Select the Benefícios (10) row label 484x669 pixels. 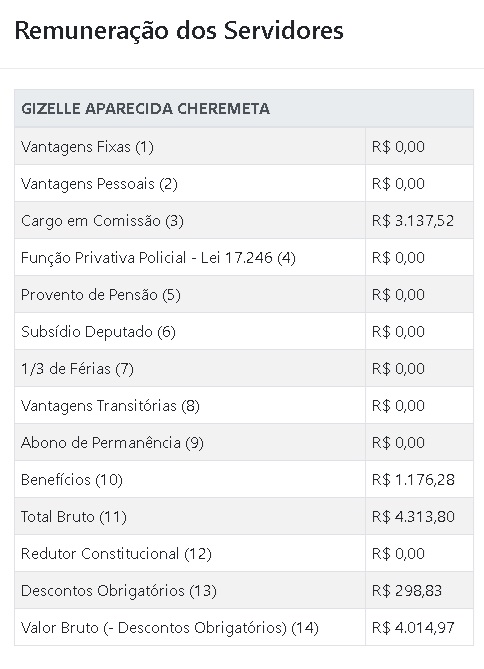72,480
